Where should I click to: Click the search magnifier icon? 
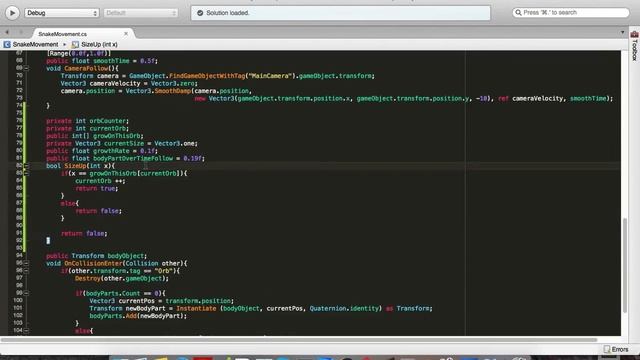[x=518, y=13]
